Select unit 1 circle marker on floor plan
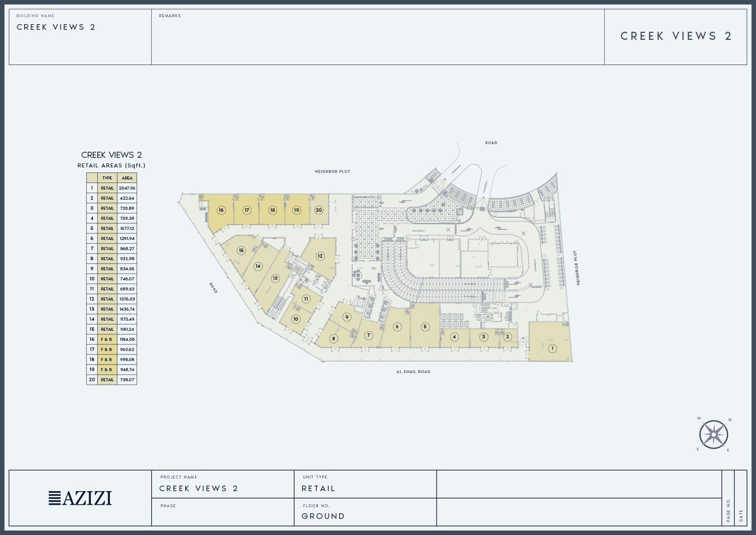The width and height of the screenshot is (756, 535). [x=552, y=348]
